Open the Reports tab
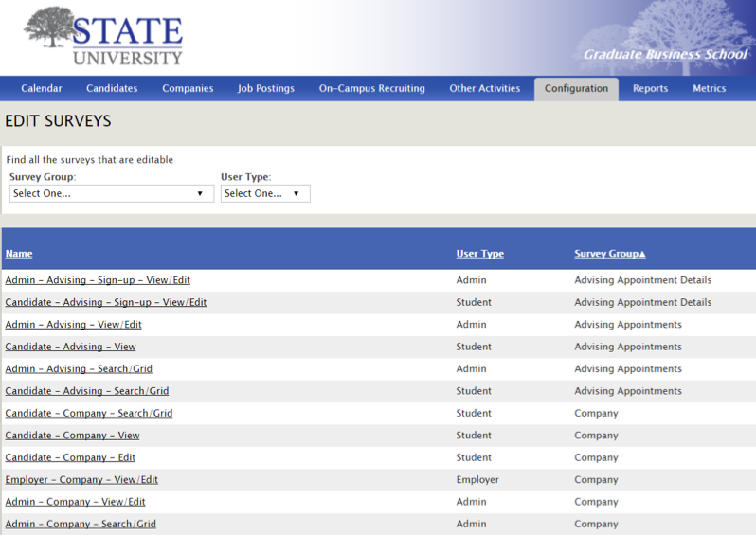 (x=650, y=88)
